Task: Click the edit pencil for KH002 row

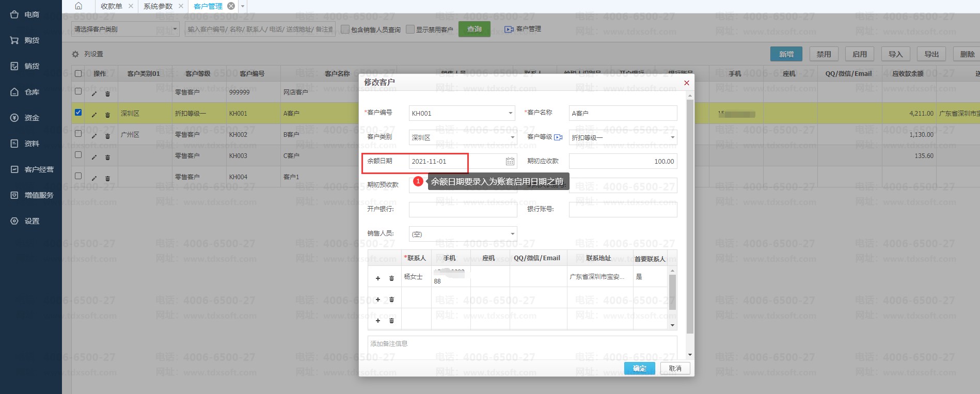Action: (94, 136)
